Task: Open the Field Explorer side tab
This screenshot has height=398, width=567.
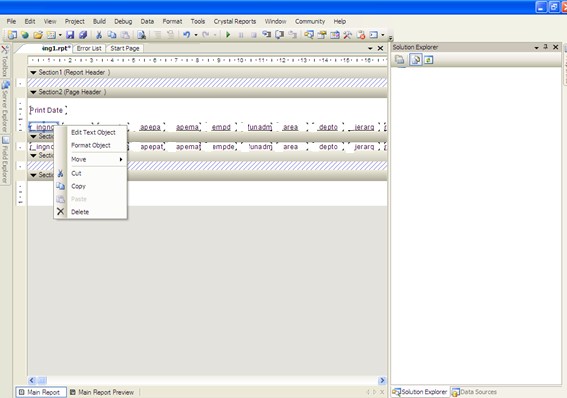Action: (x=5, y=160)
